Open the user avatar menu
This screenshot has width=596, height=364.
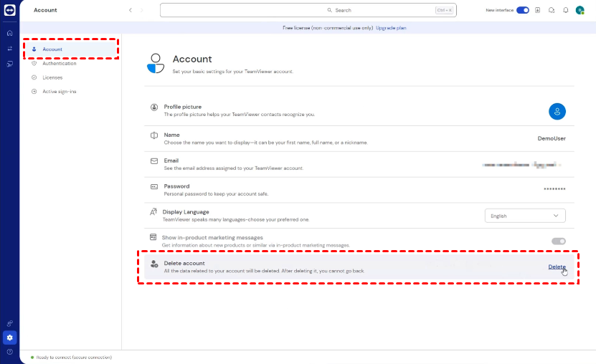pyautogui.click(x=580, y=10)
